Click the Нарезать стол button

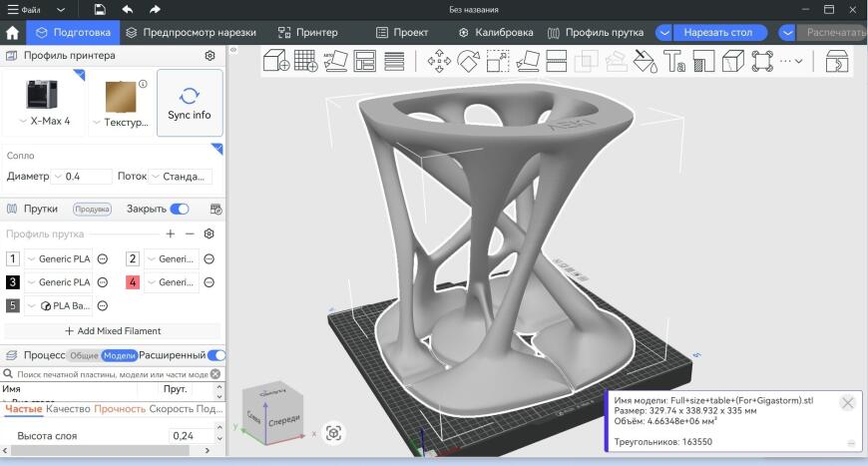(718, 33)
